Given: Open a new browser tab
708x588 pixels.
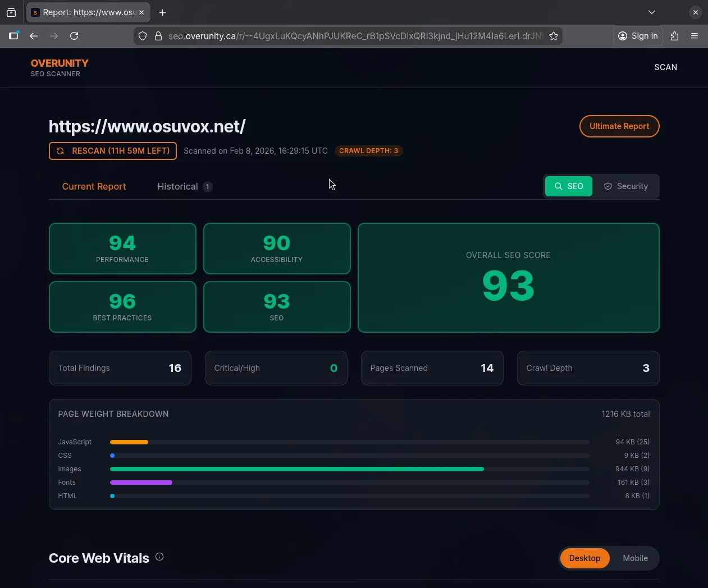Looking at the screenshot, I should click(162, 12).
